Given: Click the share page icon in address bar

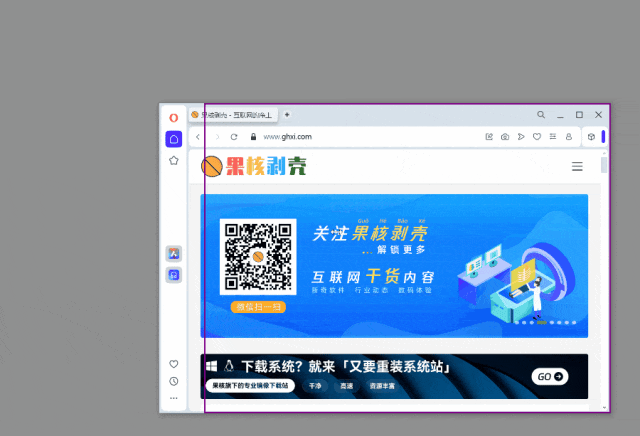Looking at the screenshot, I should pos(489,137).
